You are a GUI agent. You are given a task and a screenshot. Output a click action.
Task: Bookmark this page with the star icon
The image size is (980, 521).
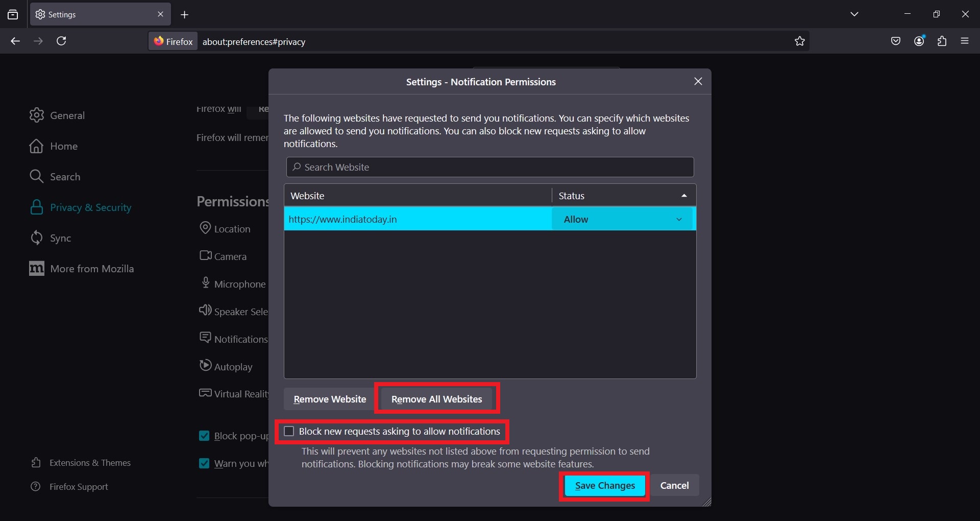click(x=799, y=41)
